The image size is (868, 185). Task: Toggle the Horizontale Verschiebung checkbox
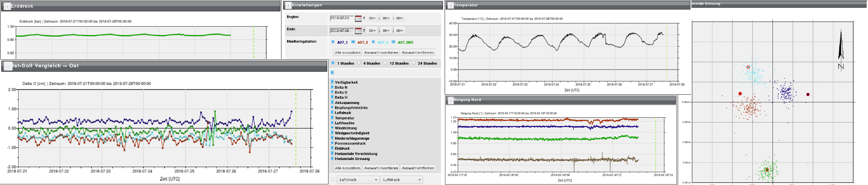click(x=332, y=153)
